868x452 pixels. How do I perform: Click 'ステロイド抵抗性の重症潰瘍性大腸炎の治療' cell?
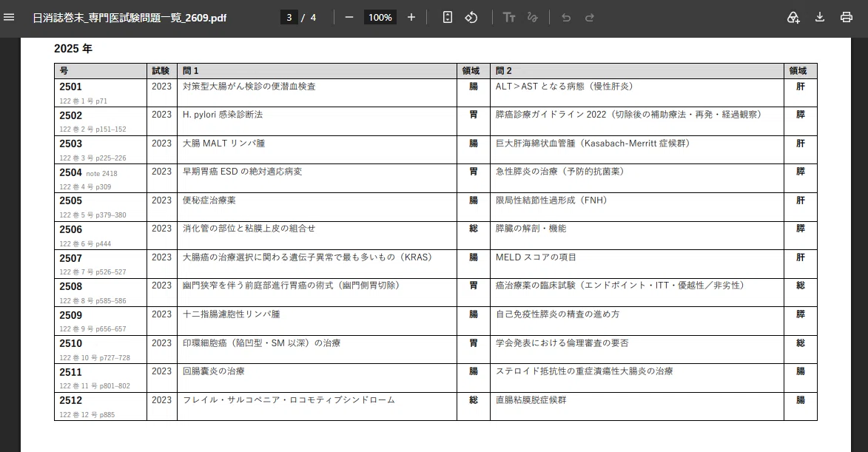point(584,371)
